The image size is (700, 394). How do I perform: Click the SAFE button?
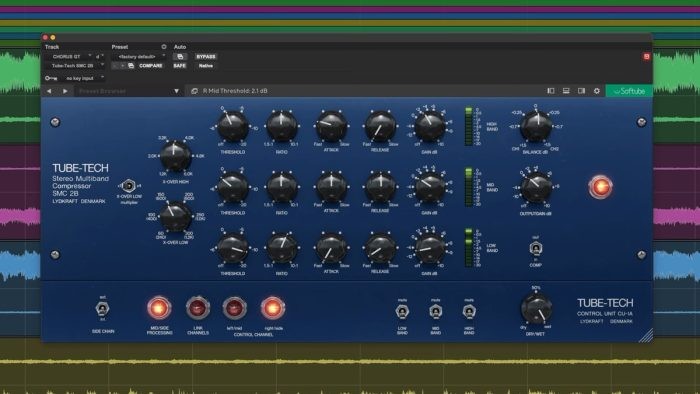click(179, 66)
